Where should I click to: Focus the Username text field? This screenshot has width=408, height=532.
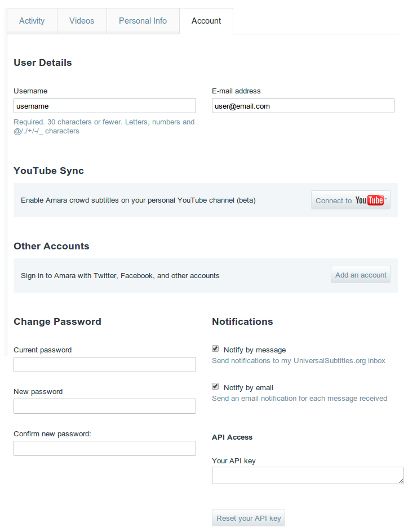pyautogui.click(x=105, y=106)
